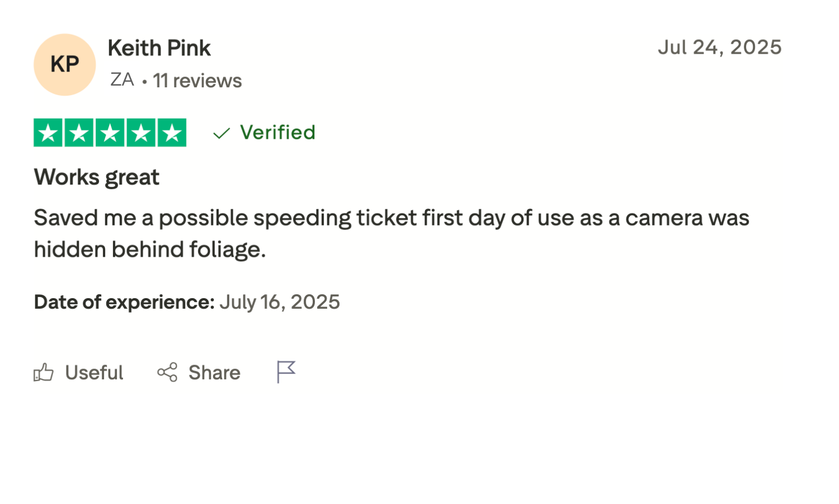Click the review body about speeding ticket
839x504 pixels.
[392, 233]
